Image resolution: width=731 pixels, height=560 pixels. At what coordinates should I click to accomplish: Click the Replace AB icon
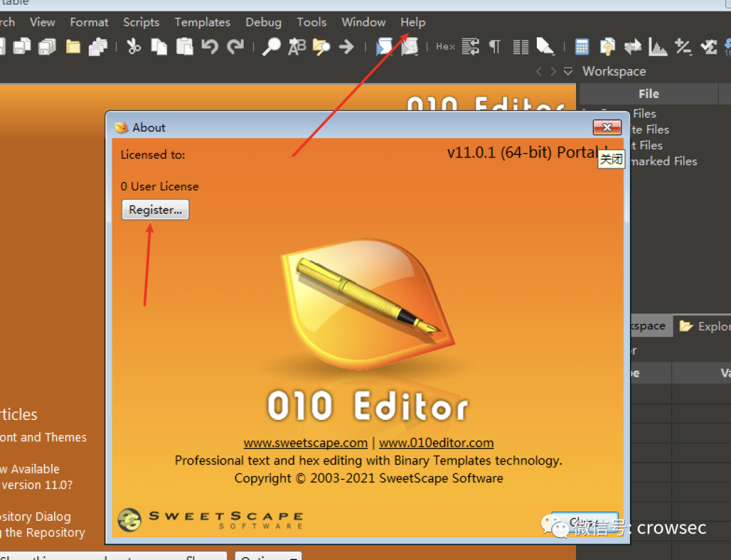click(296, 47)
